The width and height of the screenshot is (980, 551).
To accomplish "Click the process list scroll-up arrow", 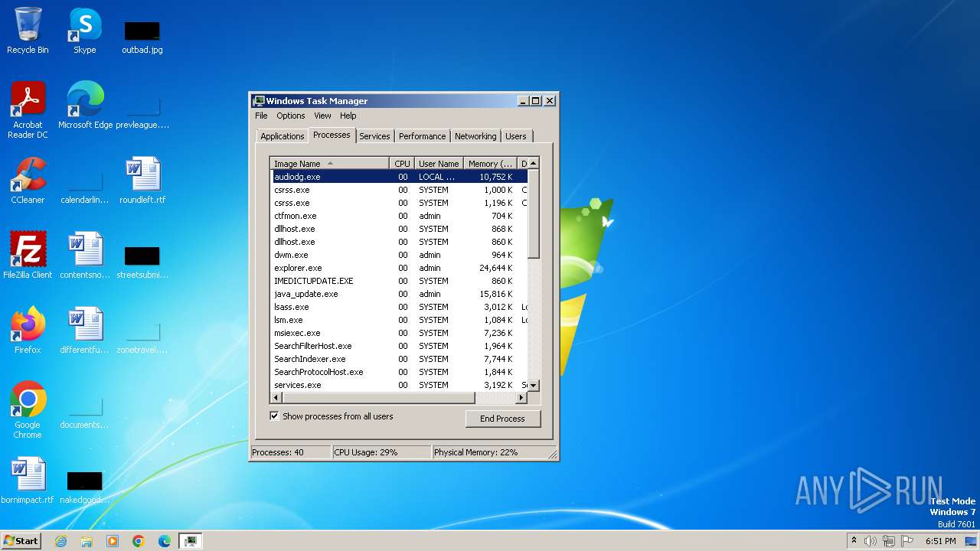I will [x=534, y=163].
